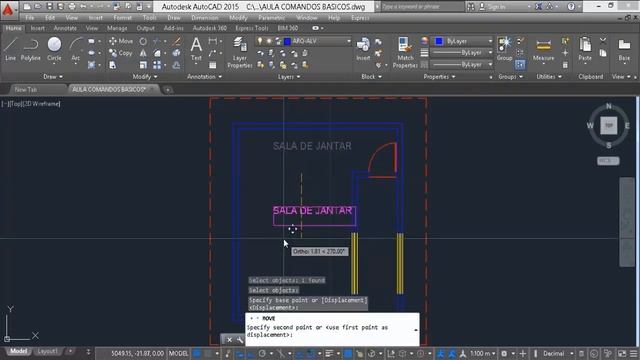The width and height of the screenshot is (640, 360).
Task: Click the blue layer color swatch
Action: coord(287,41)
